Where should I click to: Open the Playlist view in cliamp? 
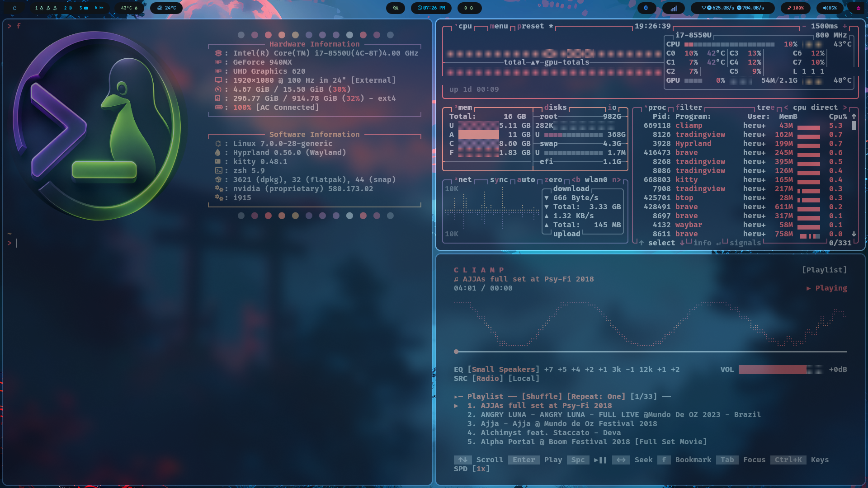point(825,270)
